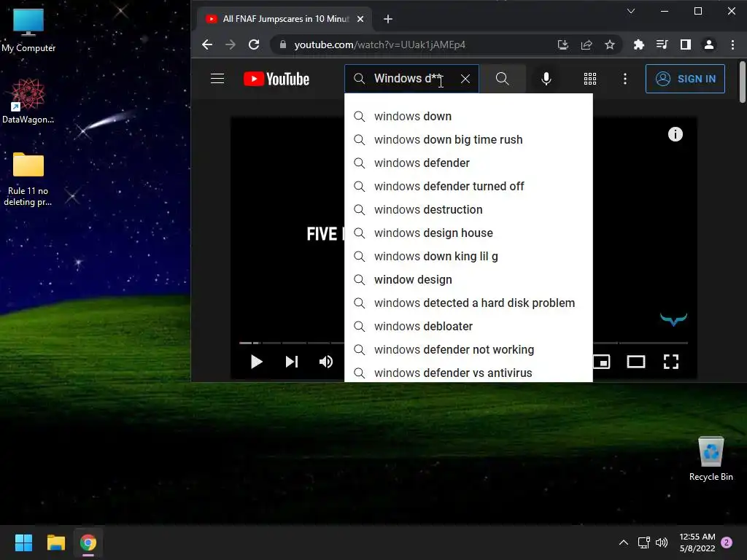Choose "windows defender turned off" suggestion
This screenshot has width=747, height=560.
click(x=469, y=186)
